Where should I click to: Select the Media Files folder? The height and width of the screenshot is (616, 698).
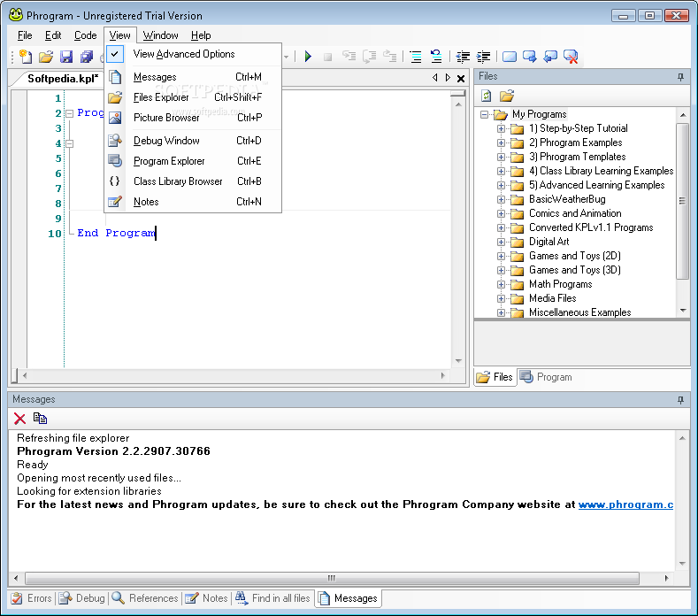[x=552, y=298]
